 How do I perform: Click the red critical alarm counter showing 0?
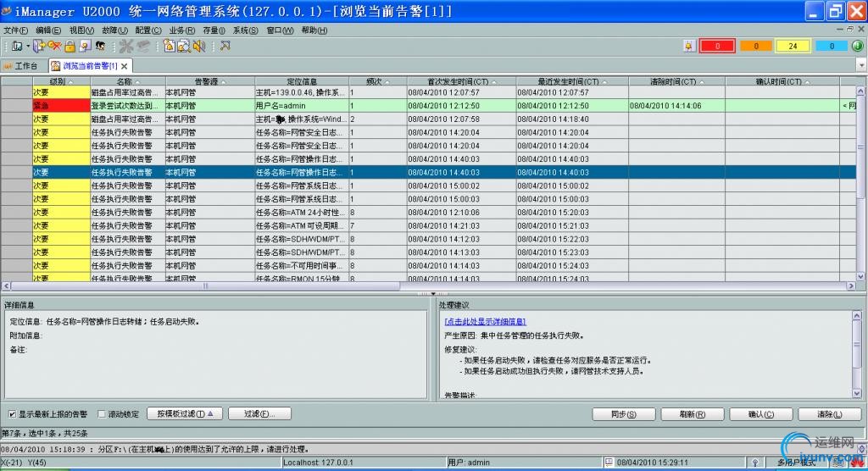click(717, 47)
